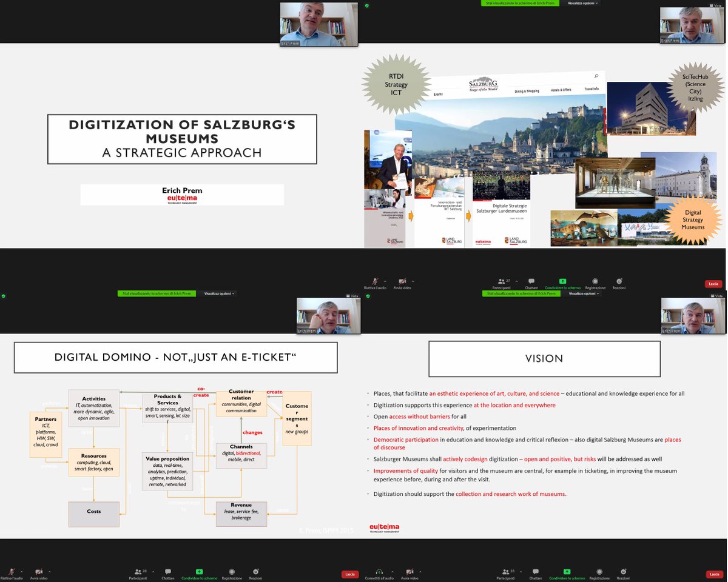Toggle Avvia video under the Salzburg collage slide
The image size is (728, 582).
pyautogui.click(x=402, y=284)
